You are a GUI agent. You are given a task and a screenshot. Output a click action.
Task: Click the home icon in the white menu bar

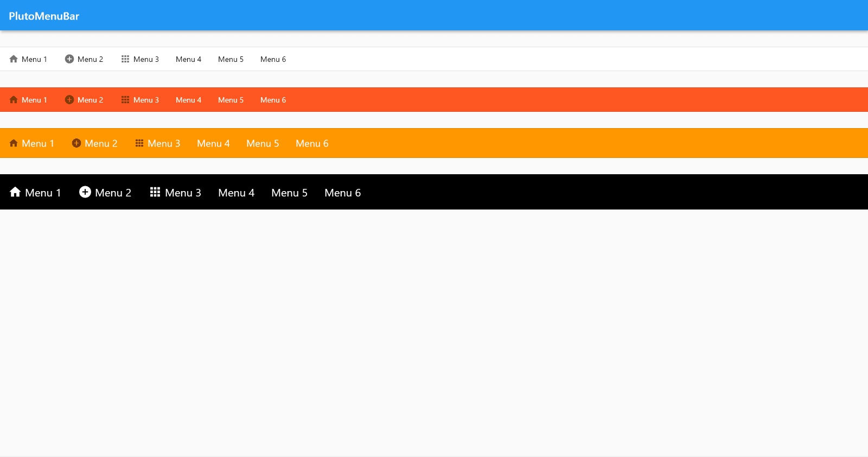[x=14, y=59]
